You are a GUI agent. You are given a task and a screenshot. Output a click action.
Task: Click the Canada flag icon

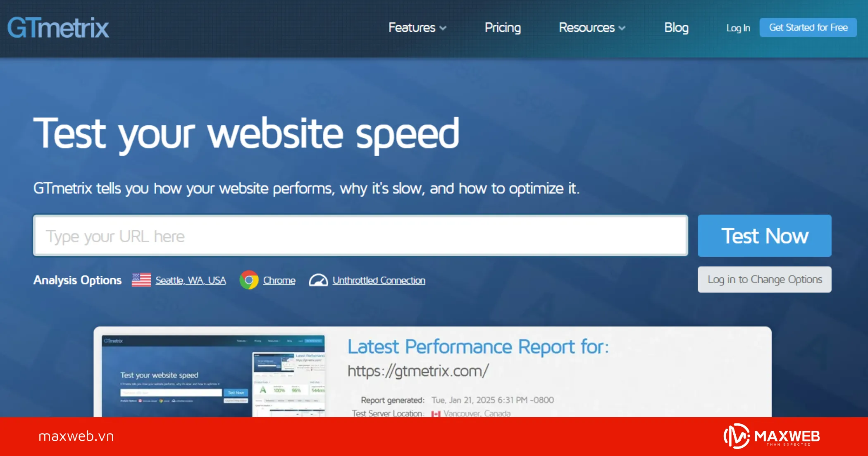[x=436, y=413]
